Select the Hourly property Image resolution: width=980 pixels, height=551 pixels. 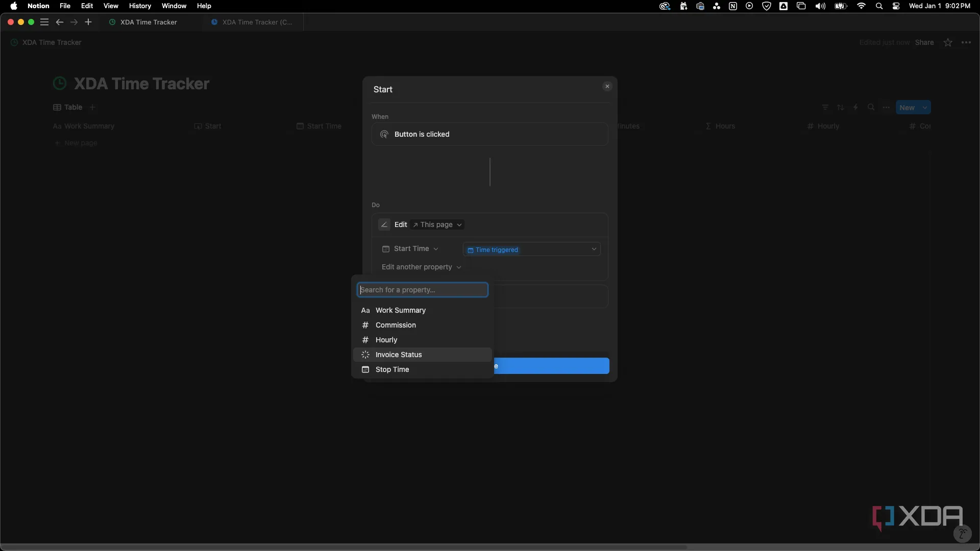pos(423,340)
